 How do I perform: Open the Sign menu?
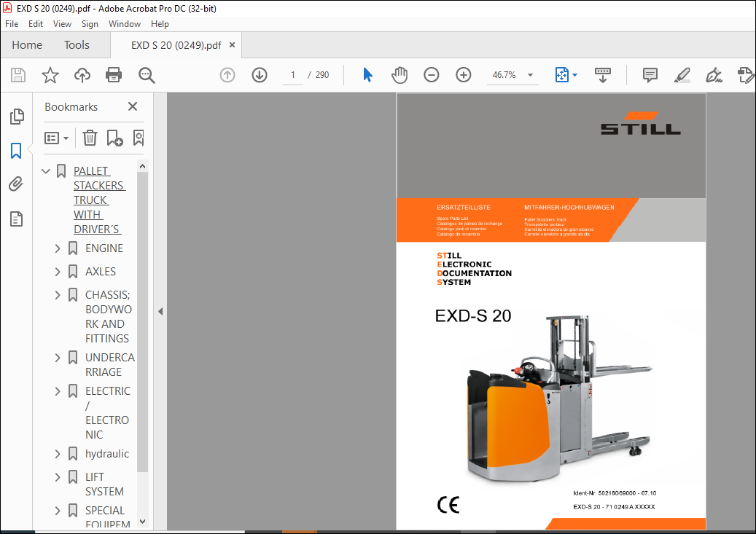tap(90, 23)
